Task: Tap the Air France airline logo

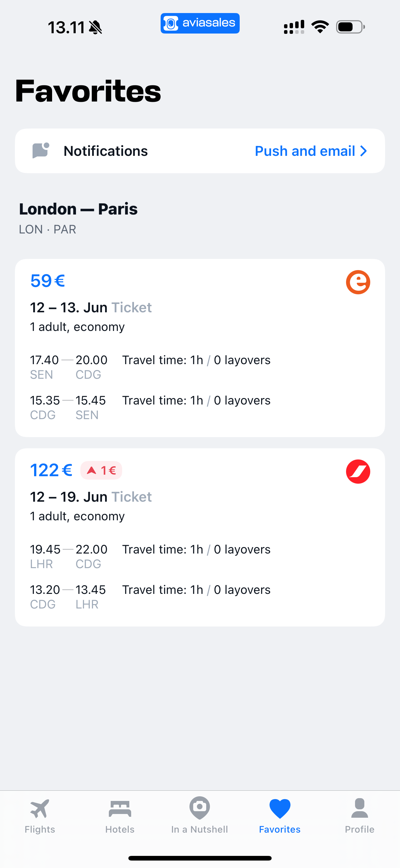Action: pyautogui.click(x=358, y=471)
